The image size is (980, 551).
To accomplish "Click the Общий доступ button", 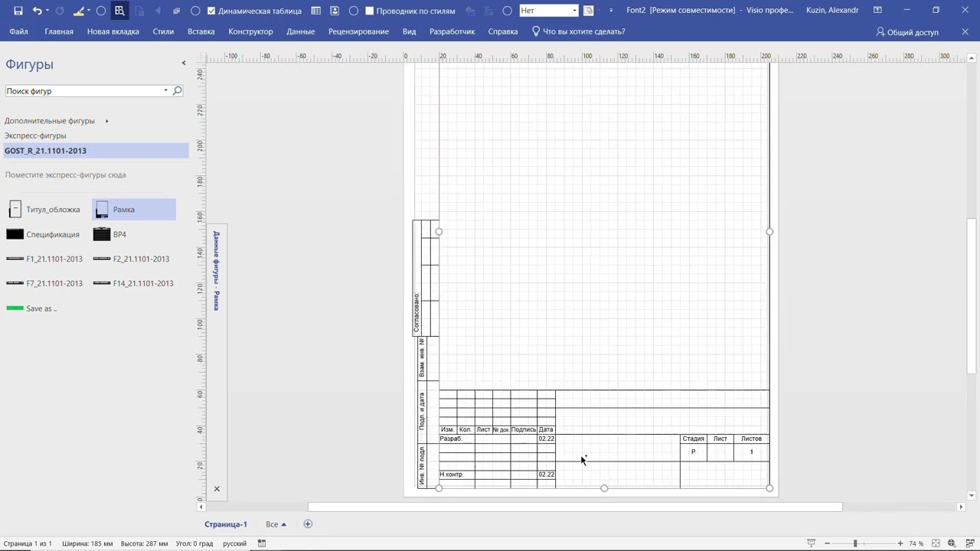I will coord(907,32).
